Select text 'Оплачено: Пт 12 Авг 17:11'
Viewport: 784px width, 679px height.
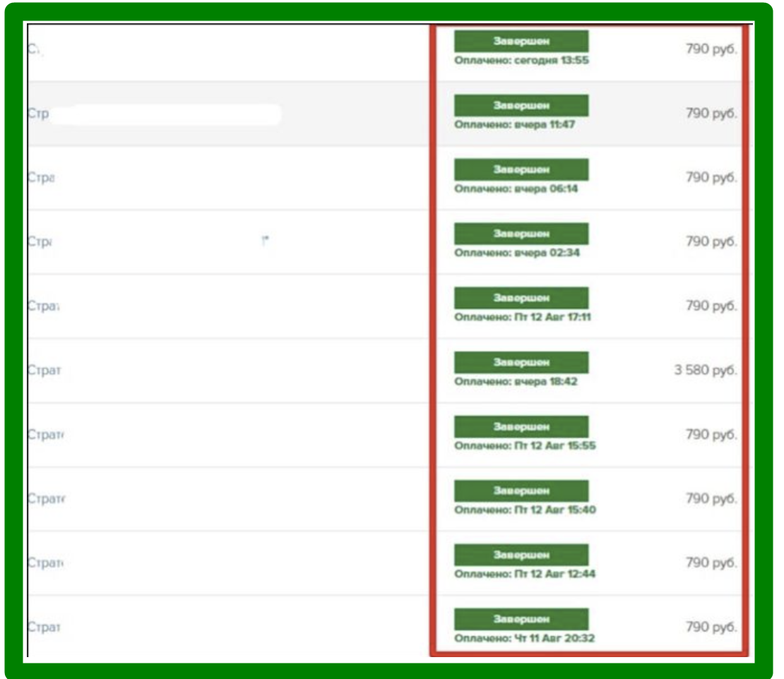click(x=523, y=317)
